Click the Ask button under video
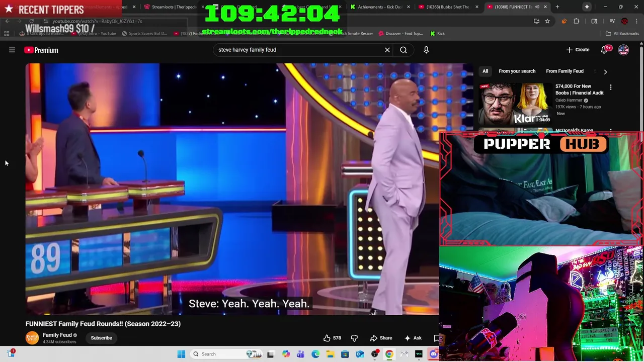The width and height of the screenshot is (644, 362). 413,338
